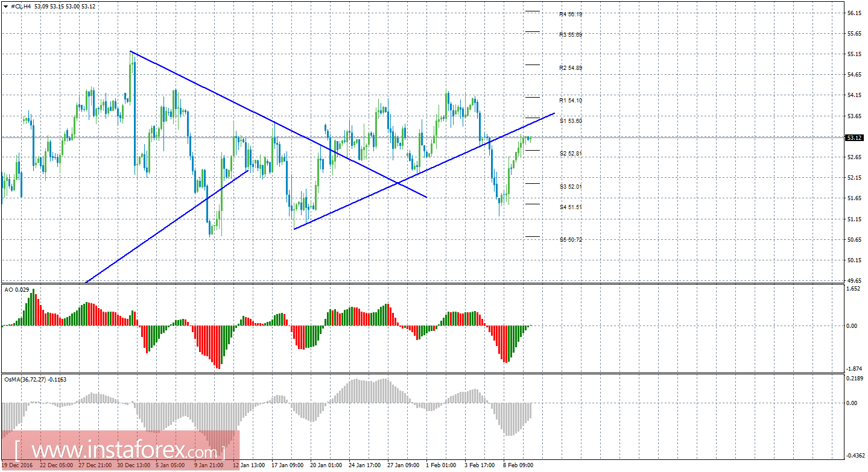Click the 55.65 price axis value
The height and width of the screenshot is (472, 868).
click(x=854, y=34)
